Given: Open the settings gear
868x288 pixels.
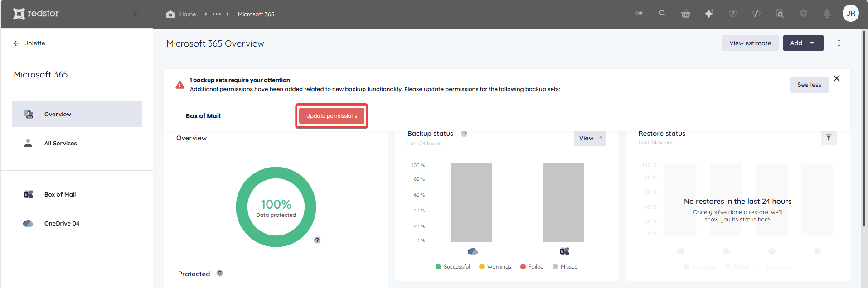Looking at the screenshot, I should pyautogui.click(x=804, y=14).
